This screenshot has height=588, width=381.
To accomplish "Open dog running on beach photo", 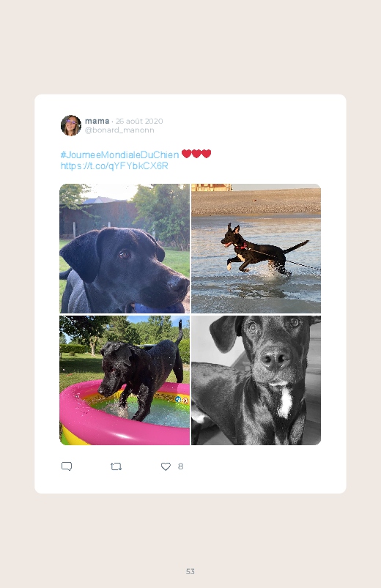I will [256, 248].
